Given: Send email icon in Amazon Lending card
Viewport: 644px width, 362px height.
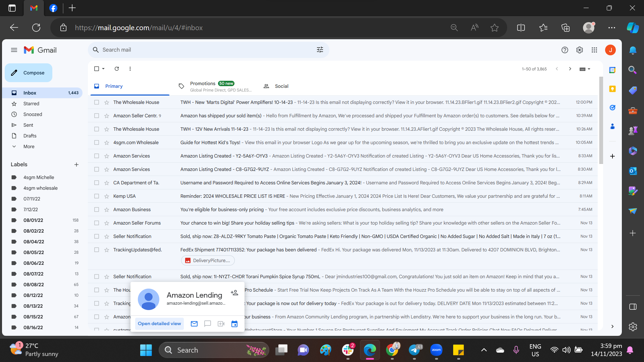Looking at the screenshot, I should click(194, 323).
